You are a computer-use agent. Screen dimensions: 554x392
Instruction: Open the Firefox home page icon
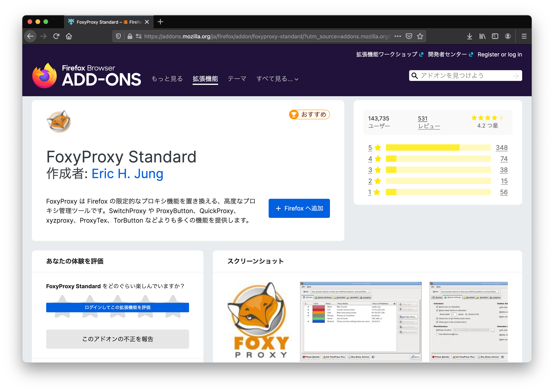(69, 36)
